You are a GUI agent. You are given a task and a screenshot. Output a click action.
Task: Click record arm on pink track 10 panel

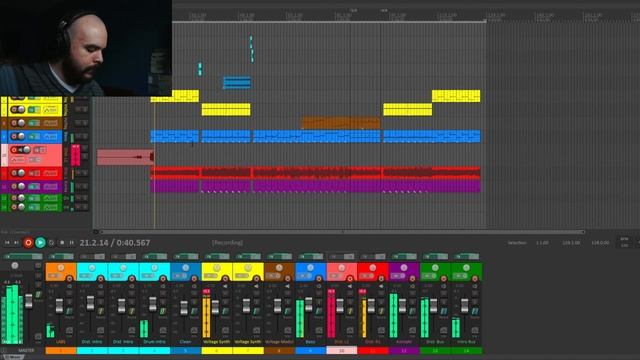tap(14, 150)
